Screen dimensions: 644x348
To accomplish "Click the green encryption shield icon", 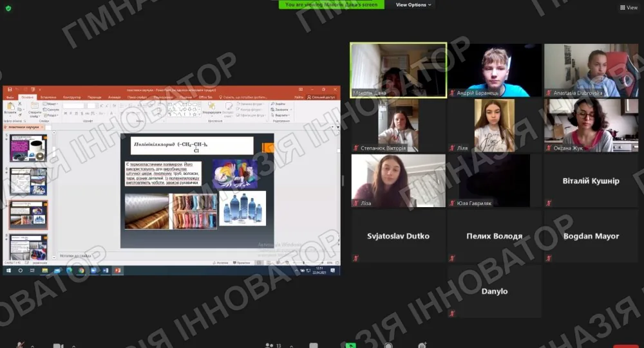I will pyautogui.click(x=8, y=8).
